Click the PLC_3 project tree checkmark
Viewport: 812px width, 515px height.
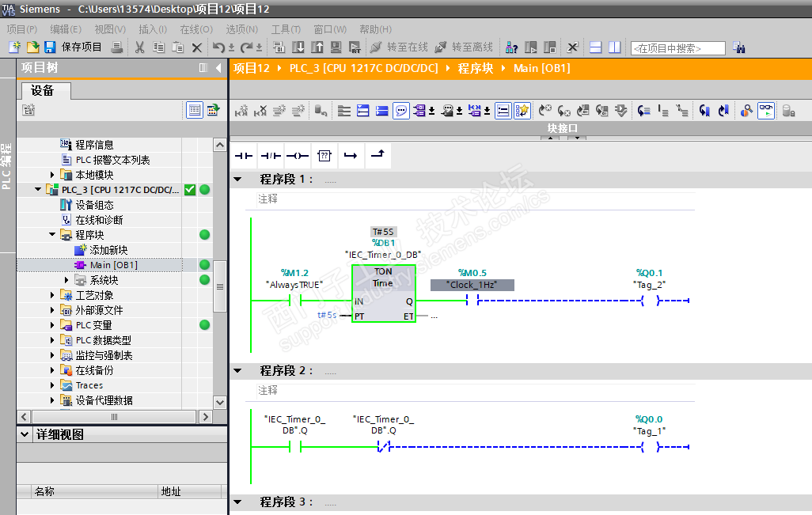(190, 190)
